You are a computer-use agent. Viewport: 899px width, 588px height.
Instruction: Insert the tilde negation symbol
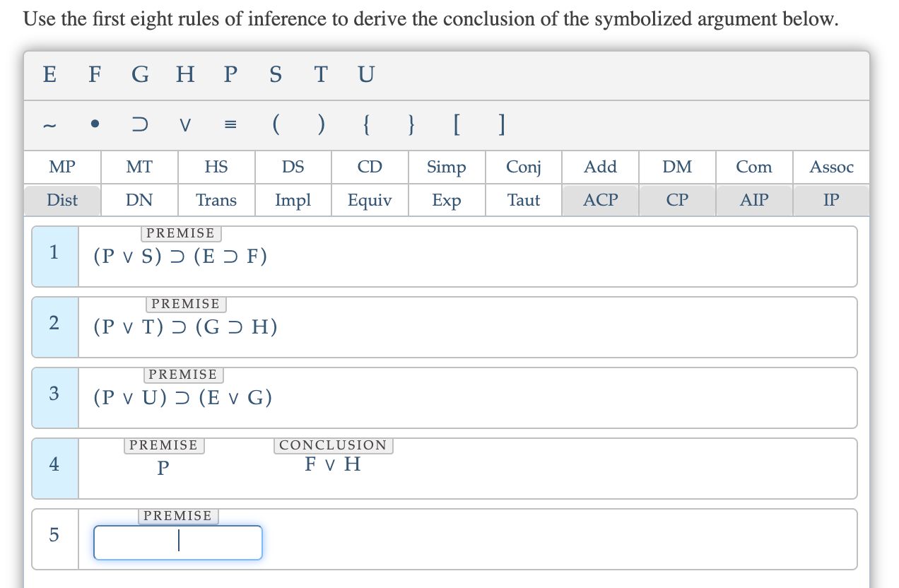tap(48, 124)
